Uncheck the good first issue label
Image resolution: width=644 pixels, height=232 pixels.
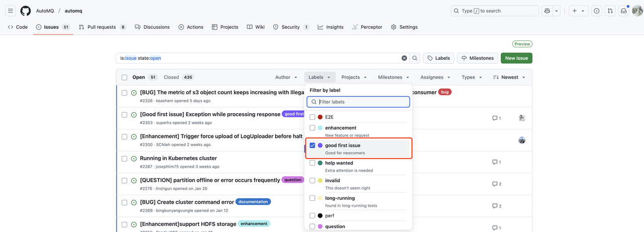point(312,145)
